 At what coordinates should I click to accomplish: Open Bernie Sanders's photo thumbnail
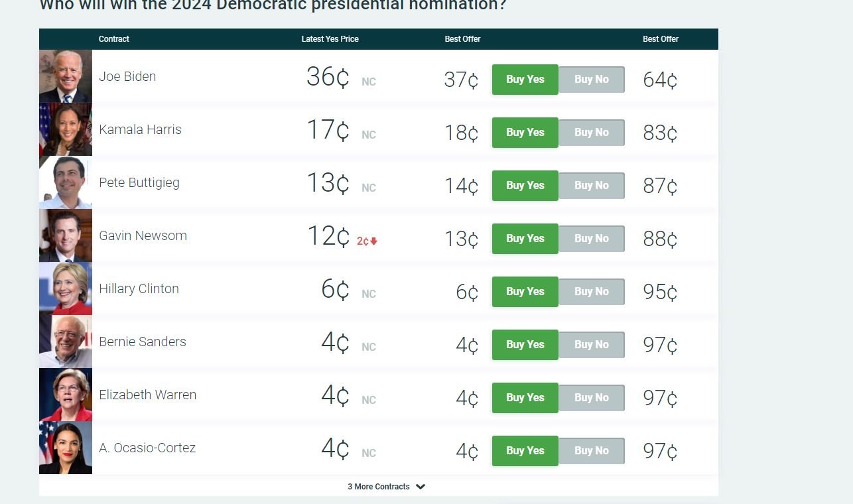[66, 342]
